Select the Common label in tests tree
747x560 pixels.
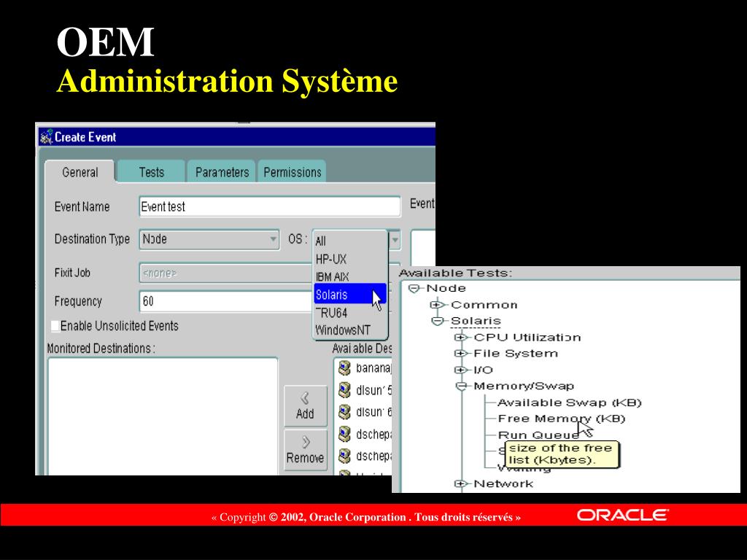point(484,305)
